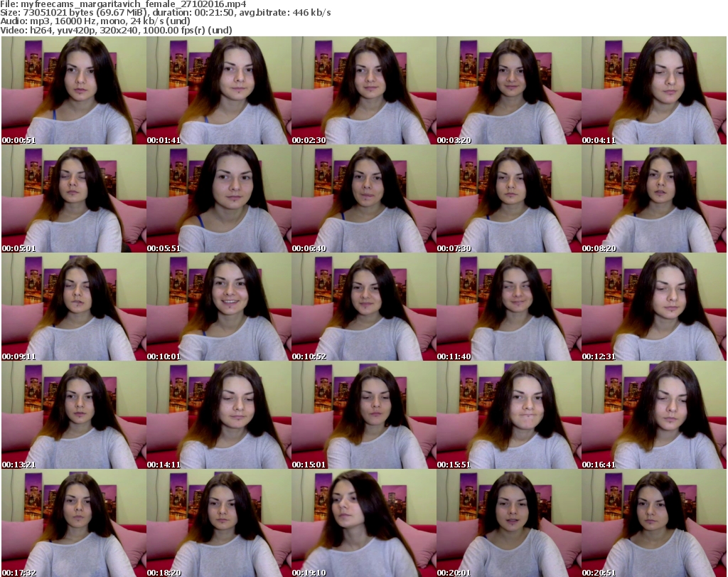This screenshot has height=577, width=728.
Task: Select the thumbnail frame stamped 00:05:01
Action: pos(74,198)
